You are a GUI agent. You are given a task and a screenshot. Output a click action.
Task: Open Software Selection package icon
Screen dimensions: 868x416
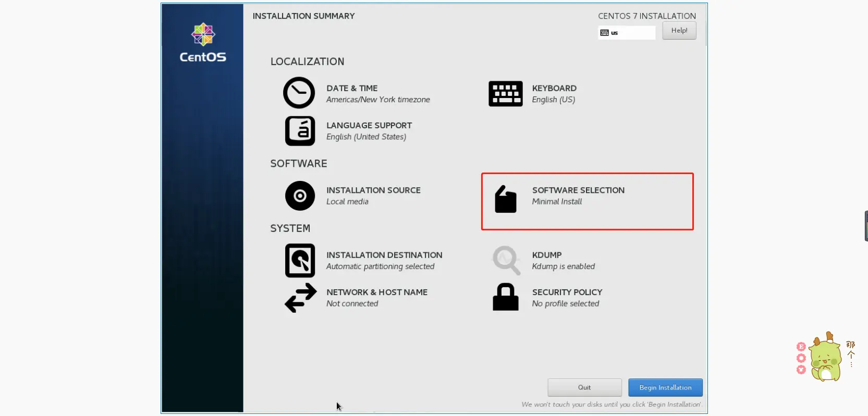[505, 199]
